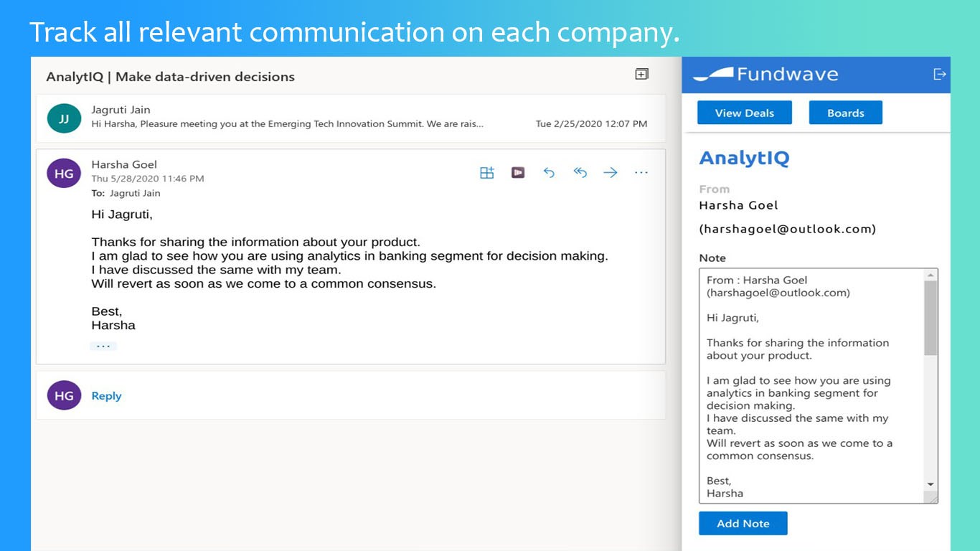
Task: Open the AnalytIQ company link
Action: (744, 159)
